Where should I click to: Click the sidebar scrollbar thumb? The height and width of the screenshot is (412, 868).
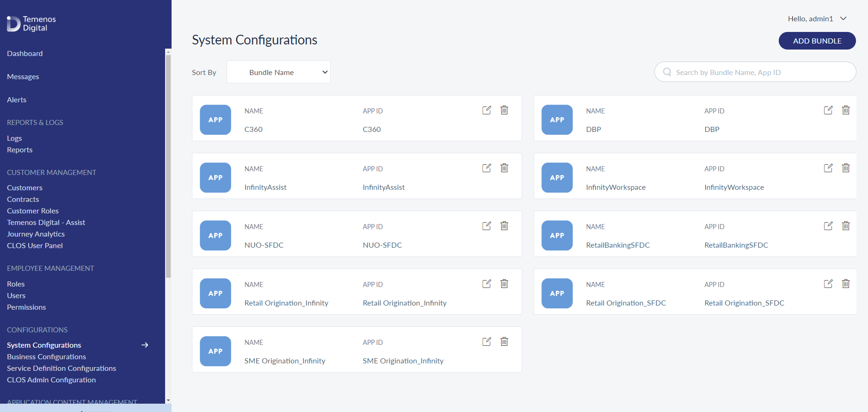(x=168, y=166)
